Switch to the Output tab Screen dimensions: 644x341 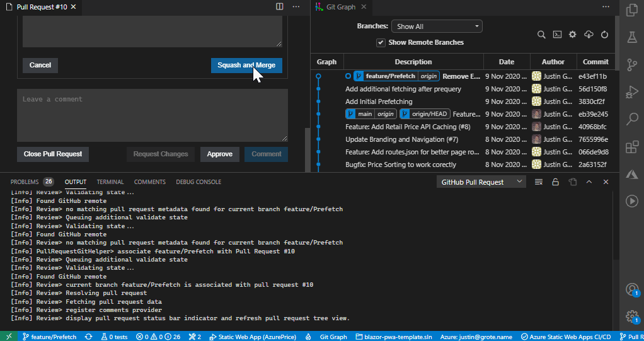(x=76, y=182)
